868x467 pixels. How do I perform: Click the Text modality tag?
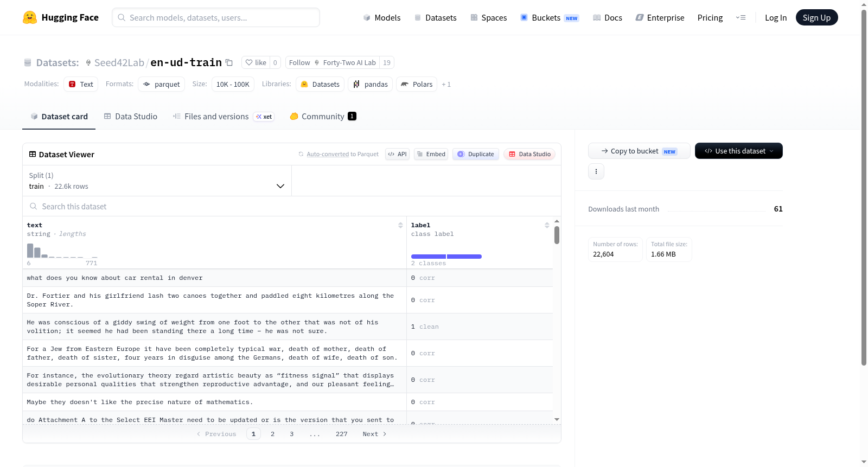click(81, 84)
